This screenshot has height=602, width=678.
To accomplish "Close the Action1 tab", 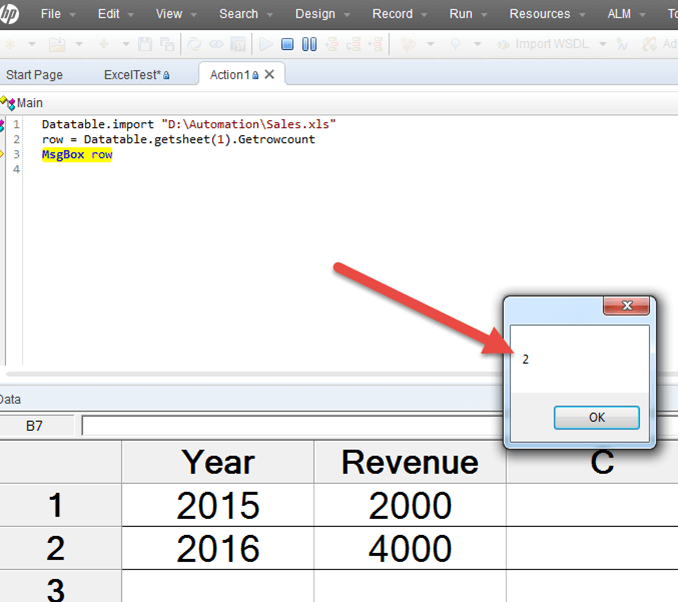I will 270,75.
